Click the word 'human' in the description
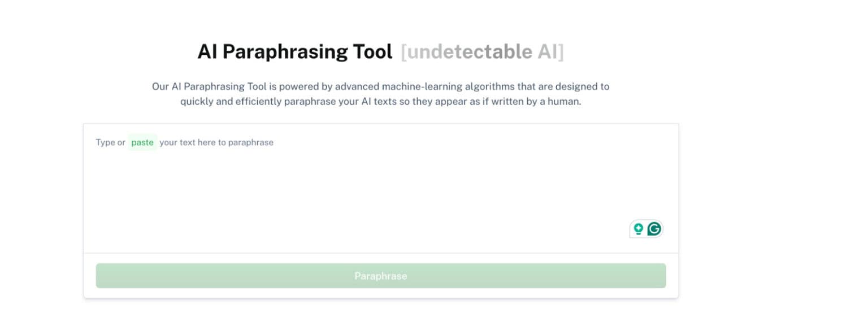The image size is (868, 313). coord(563,102)
